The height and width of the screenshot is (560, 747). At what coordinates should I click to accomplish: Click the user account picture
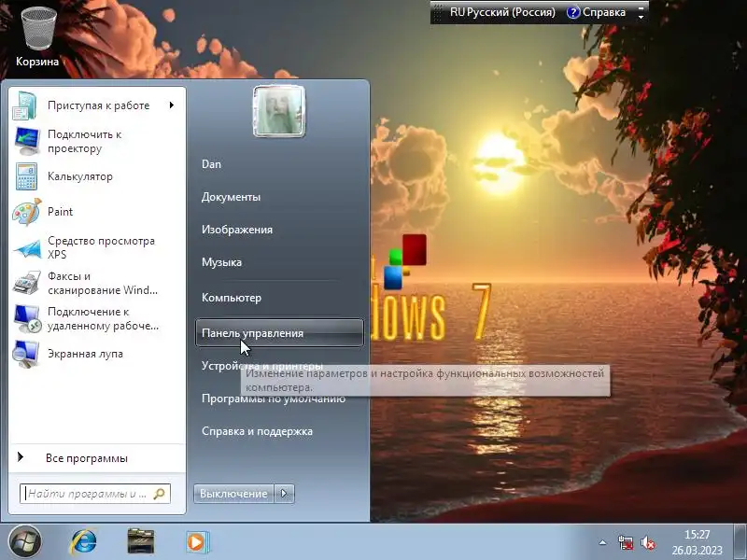coord(279,111)
